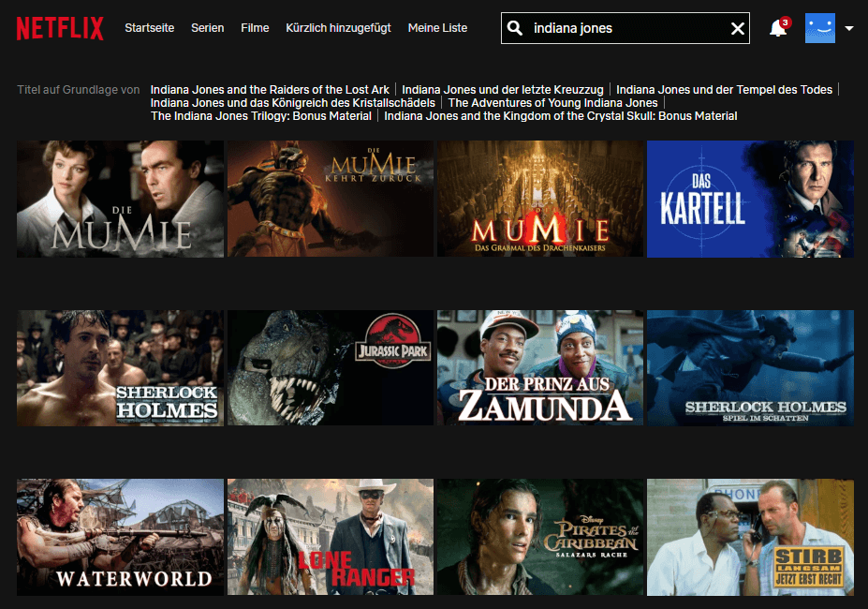Open Indiana Jones und das Königreich des Kristallschädels link
Screen dimensions: 868x609
[293, 102]
